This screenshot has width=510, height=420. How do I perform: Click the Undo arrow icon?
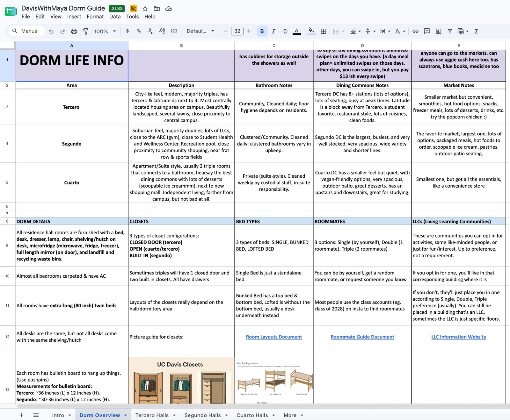(x=51, y=31)
